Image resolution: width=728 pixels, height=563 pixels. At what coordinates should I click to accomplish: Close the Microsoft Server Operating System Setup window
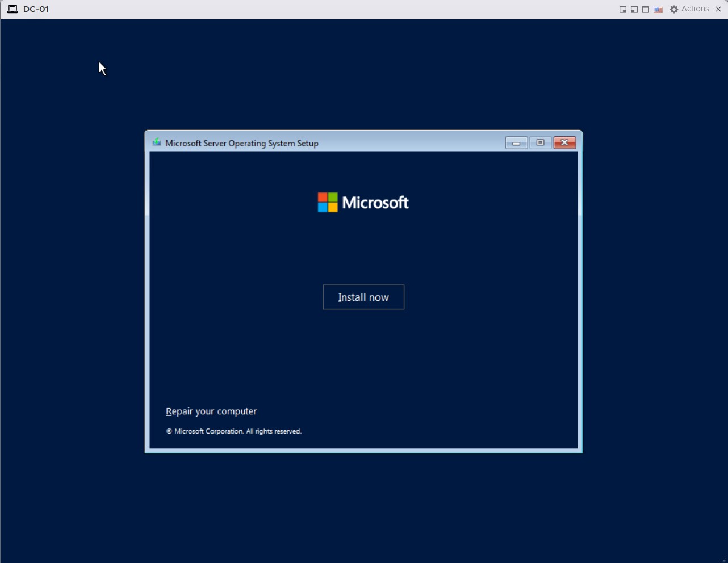click(564, 143)
